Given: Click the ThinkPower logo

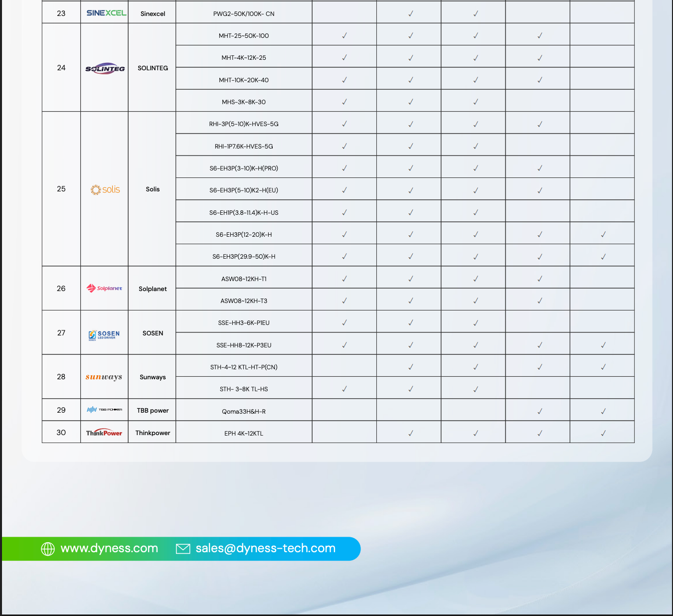Looking at the screenshot, I should (x=104, y=433).
